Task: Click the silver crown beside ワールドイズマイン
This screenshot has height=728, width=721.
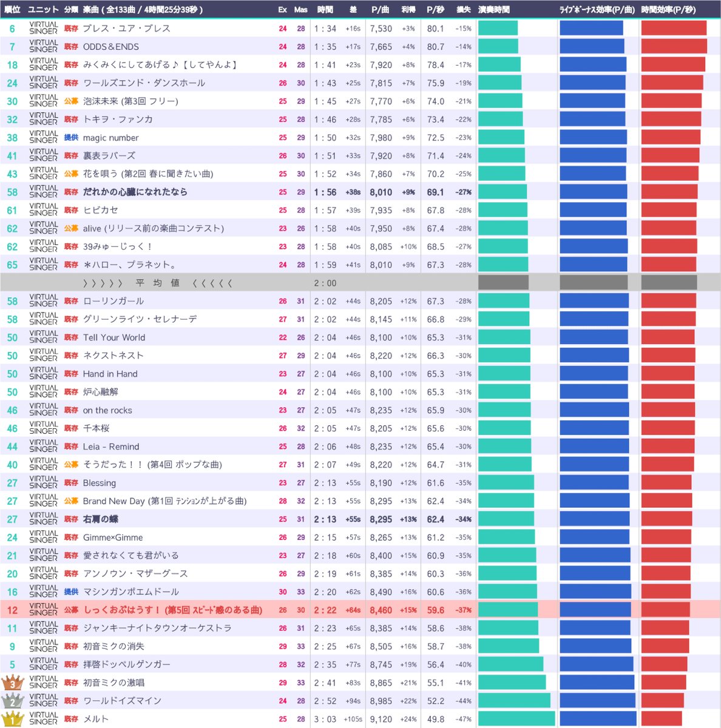Action: pos(12,701)
